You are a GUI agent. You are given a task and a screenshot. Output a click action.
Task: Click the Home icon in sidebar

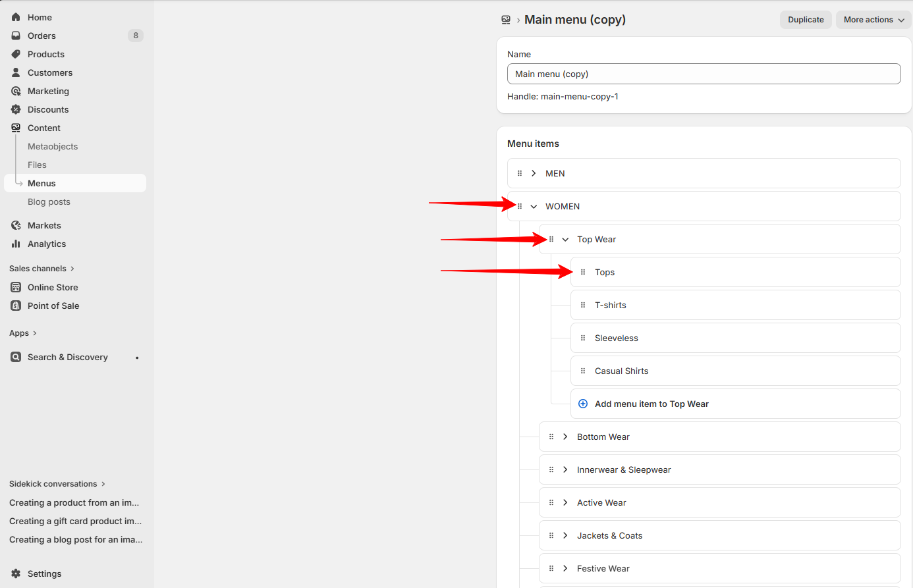pos(16,17)
